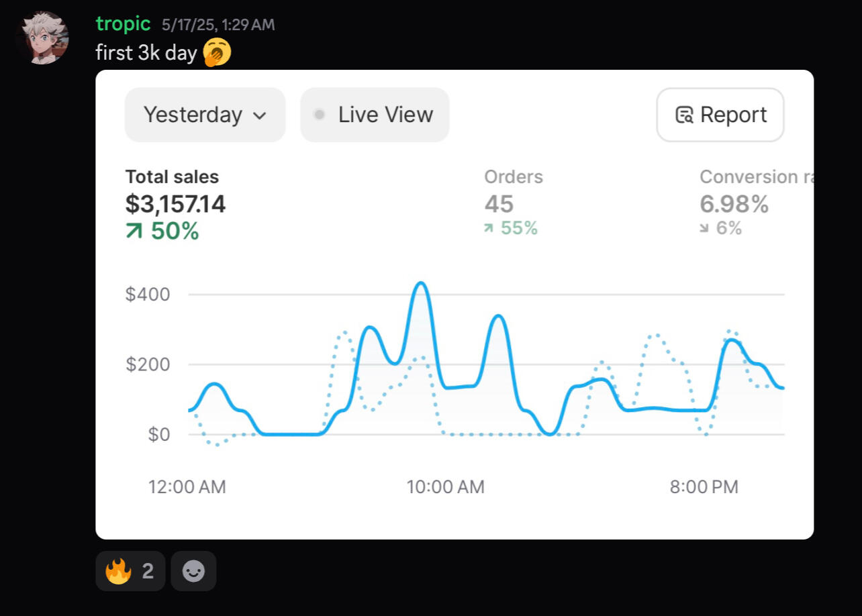Open add reaction smiley button
Screen dimensions: 862x616
click(x=193, y=572)
